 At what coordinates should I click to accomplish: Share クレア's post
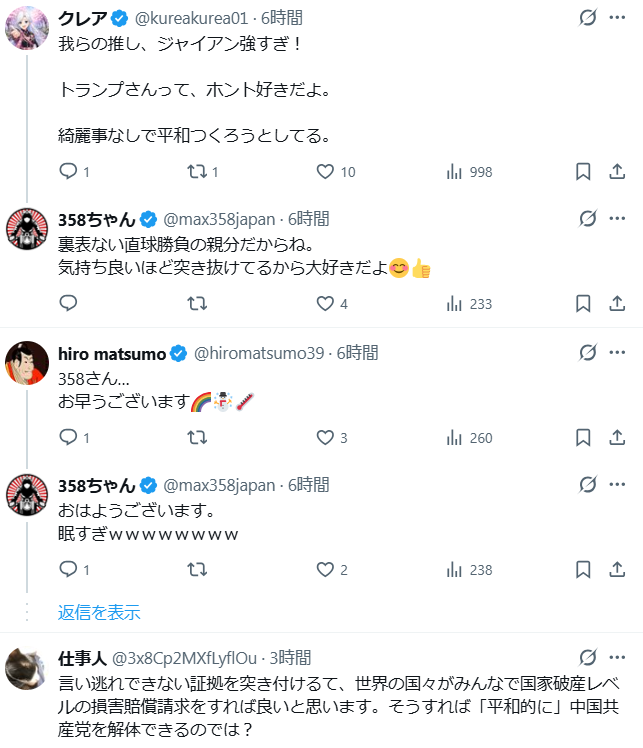pos(617,172)
